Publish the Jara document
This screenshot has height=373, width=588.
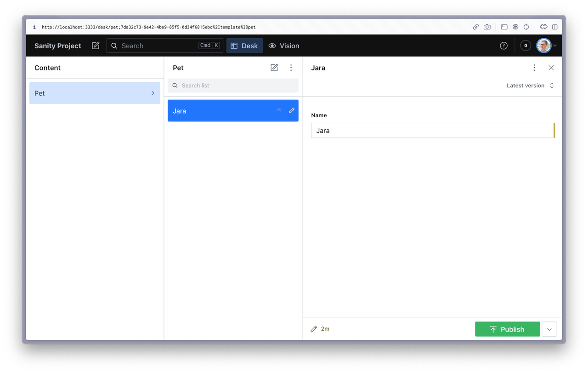(x=508, y=329)
